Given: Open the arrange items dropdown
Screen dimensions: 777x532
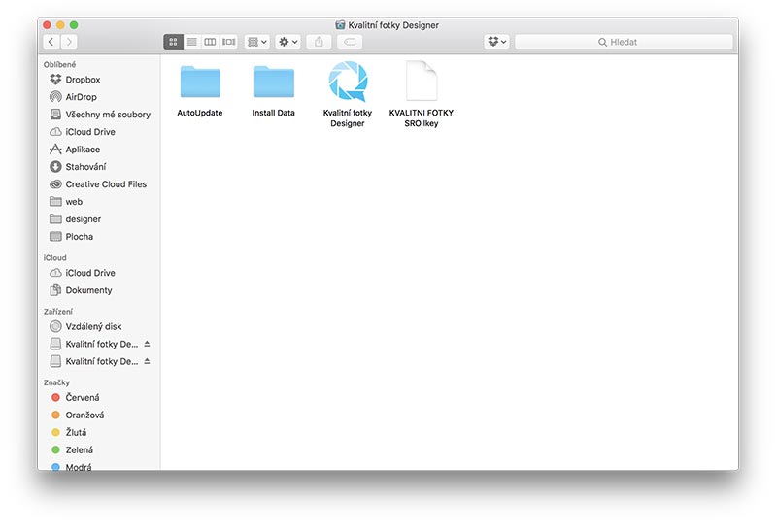Looking at the screenshot, I should 256,42.
